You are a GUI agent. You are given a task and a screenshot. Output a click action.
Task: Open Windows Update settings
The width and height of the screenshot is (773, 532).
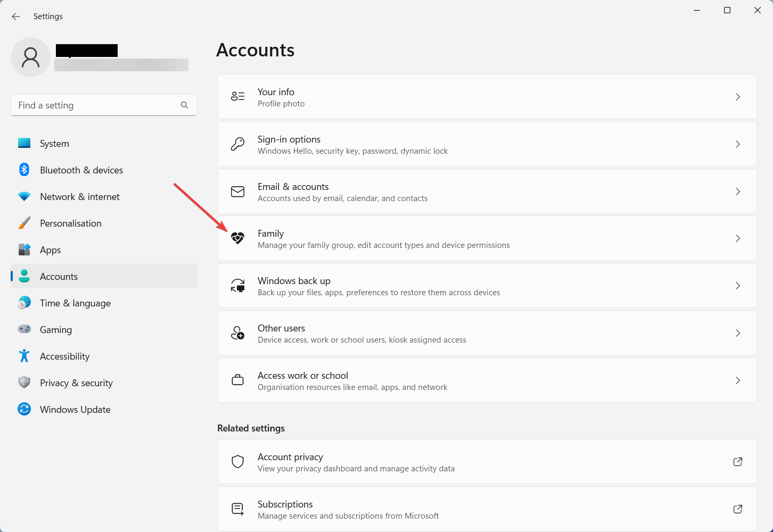(104, 409)
